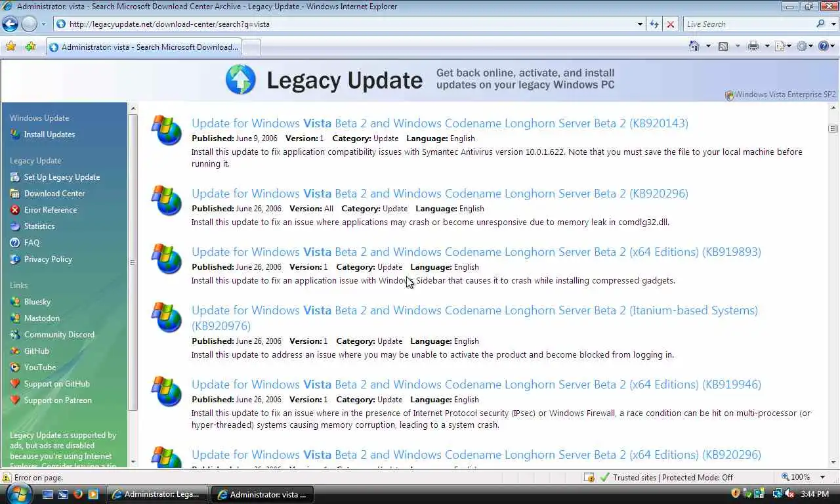Open the Statistics sidebar link
The width and height of the screenshot is (840, 504).
(x=39, y=226)
